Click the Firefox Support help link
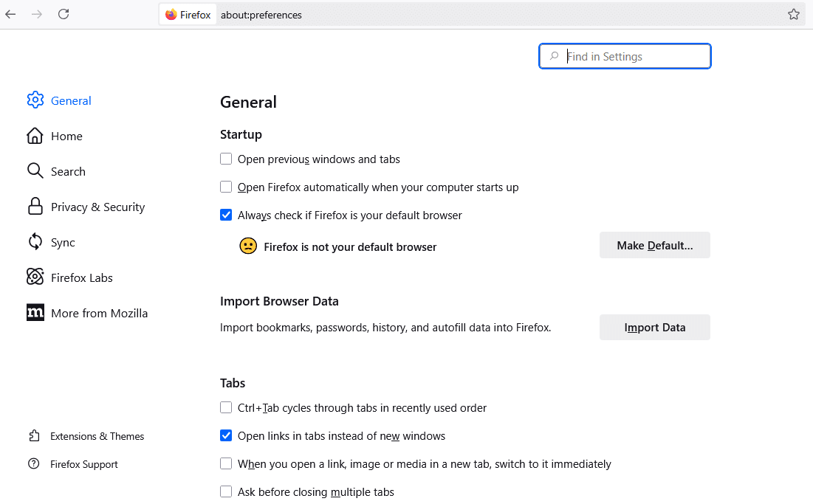The image size is (813, 504). click(83, 464)
